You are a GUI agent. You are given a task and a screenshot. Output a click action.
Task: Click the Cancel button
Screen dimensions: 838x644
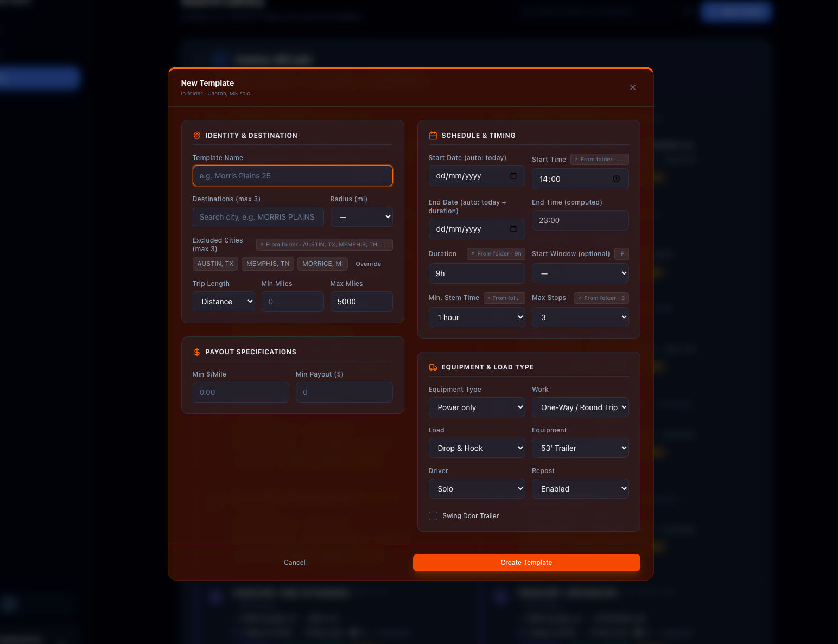pos(295,563)
